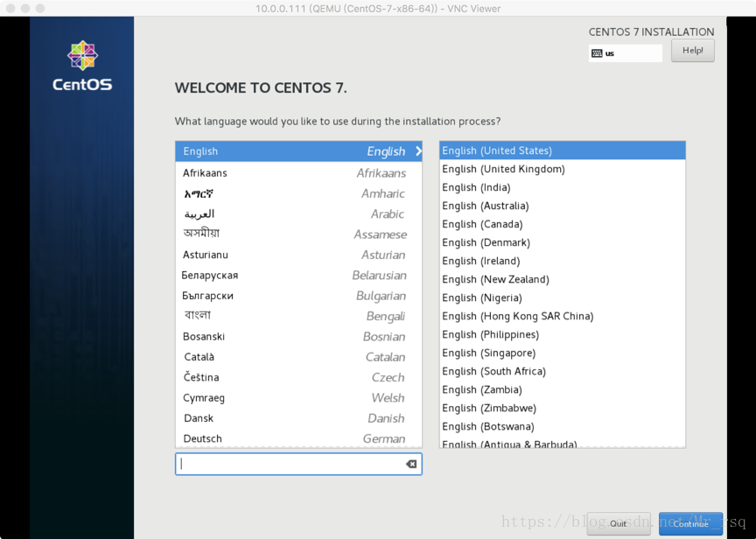This screenshot has width=756, height=539.
Task: Click the us keyboard layout indicator
Action: click(626, 53)
